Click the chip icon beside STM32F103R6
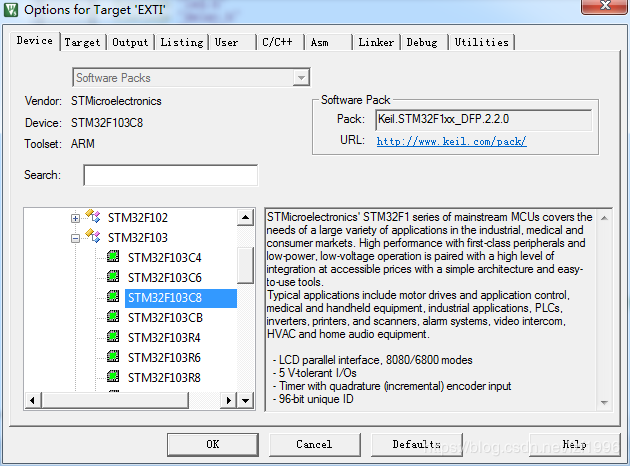 tap(113, 356)
